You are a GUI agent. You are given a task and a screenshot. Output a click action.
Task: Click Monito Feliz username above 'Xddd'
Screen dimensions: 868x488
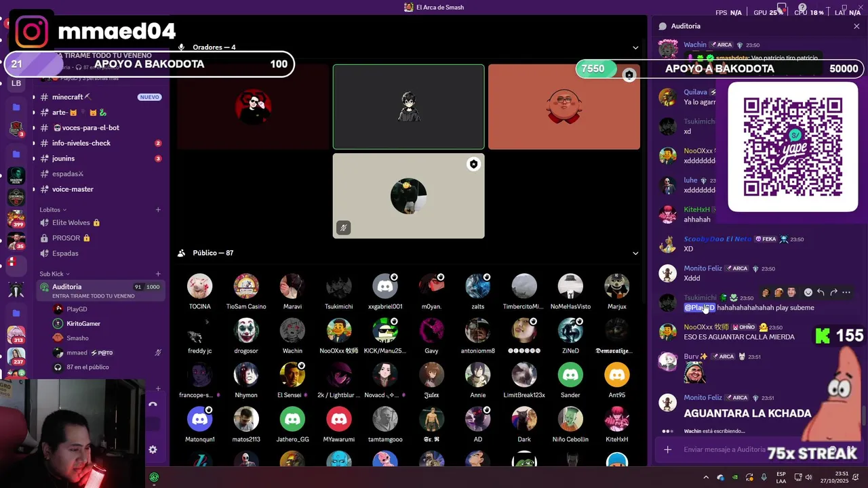click(x=703, y=268)
